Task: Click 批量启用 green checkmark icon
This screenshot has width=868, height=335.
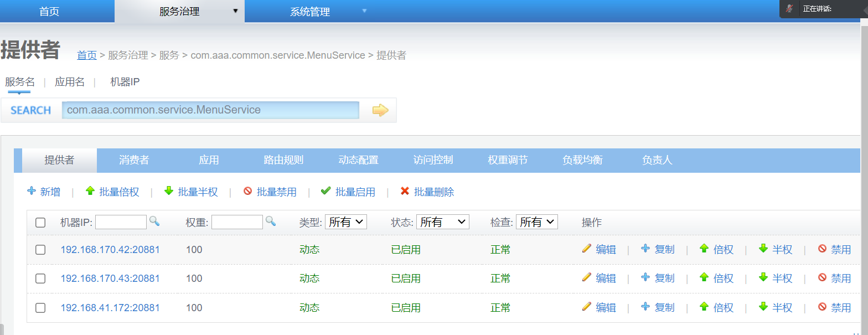Action: 326,191
